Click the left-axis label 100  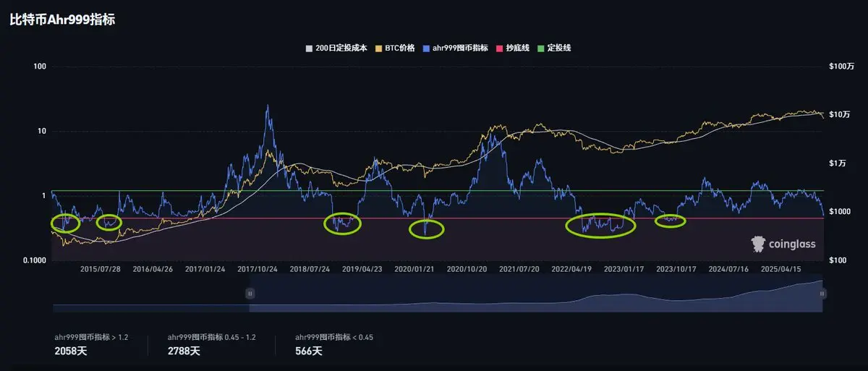(41, 67)
